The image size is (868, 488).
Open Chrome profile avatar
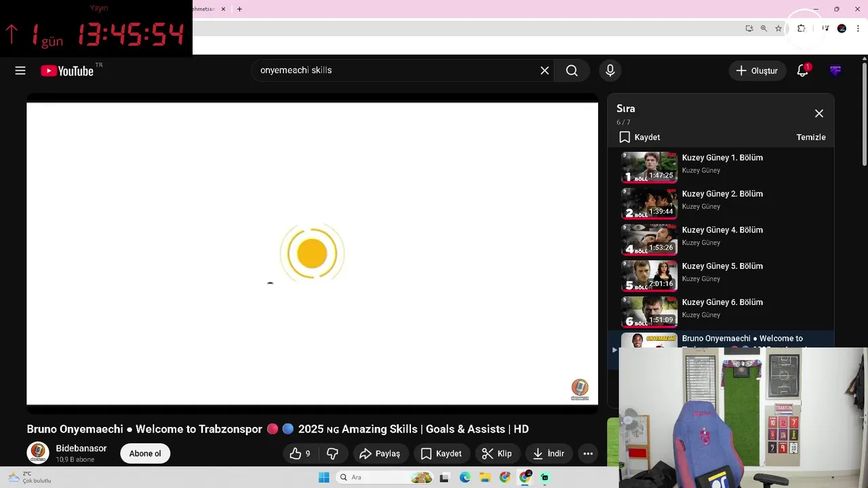pos(842,28)
